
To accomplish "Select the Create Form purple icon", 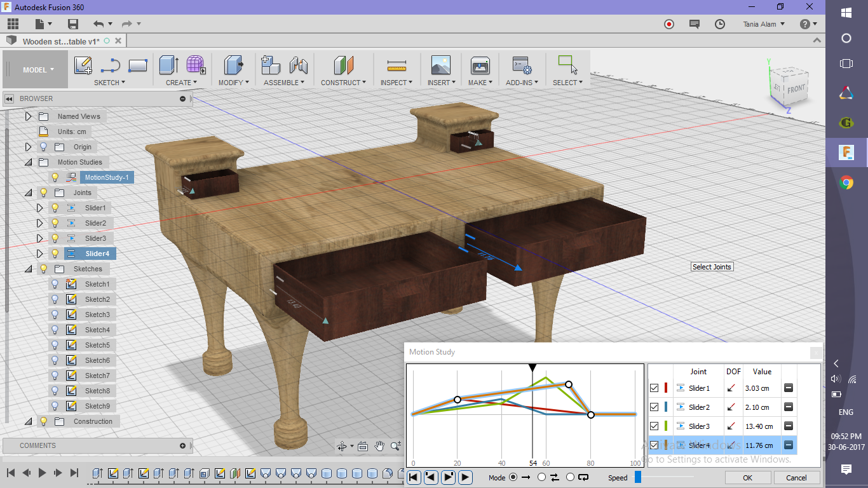I will pyautogui.click(x=196, y=65).
